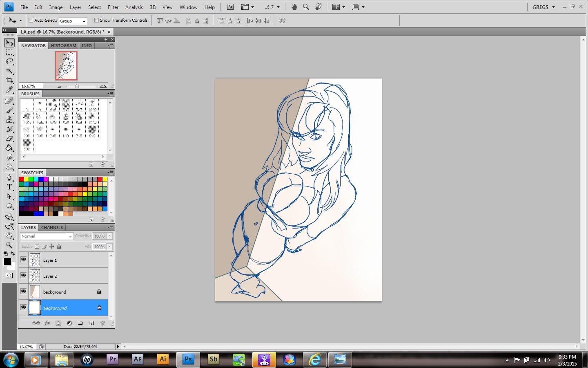
Task: Click the Navigator preview thumbnail
Action: 66,66
